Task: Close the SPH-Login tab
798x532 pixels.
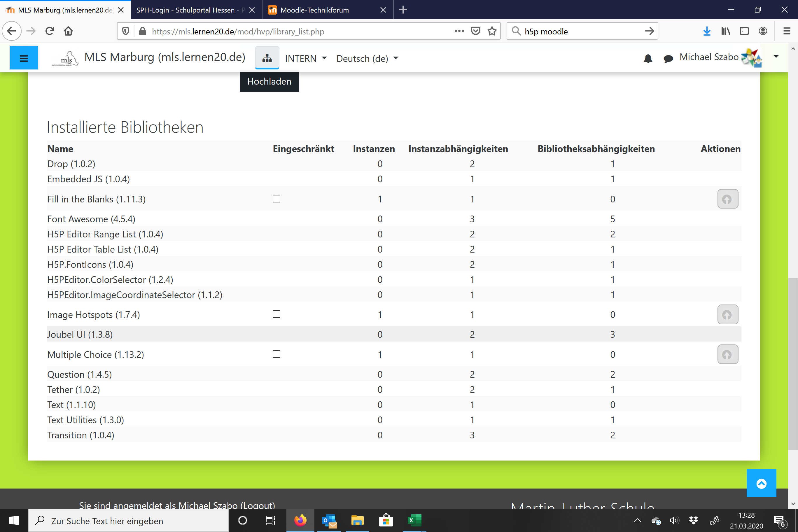Action: [x=252, y=10]
